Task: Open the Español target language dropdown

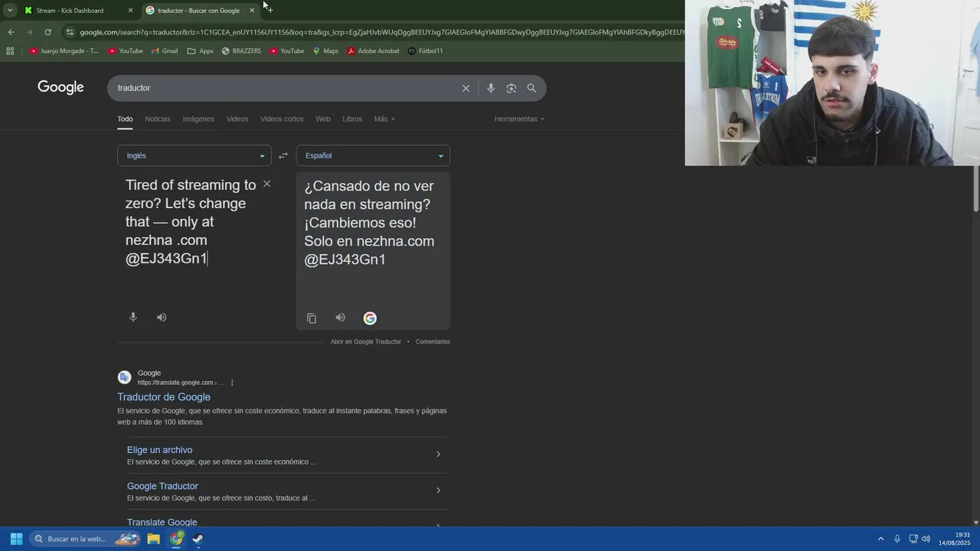Action: [x=373, y=155]
